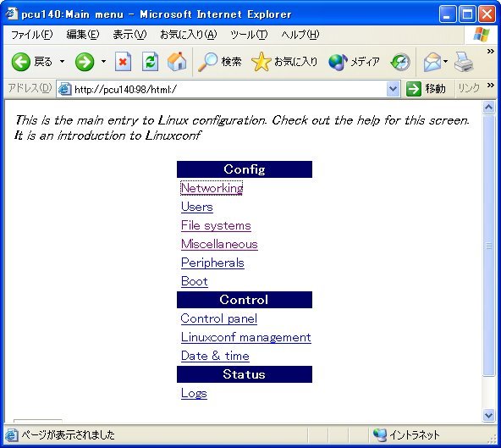Click the scrollbar down arrow

[x=488, y=415]
